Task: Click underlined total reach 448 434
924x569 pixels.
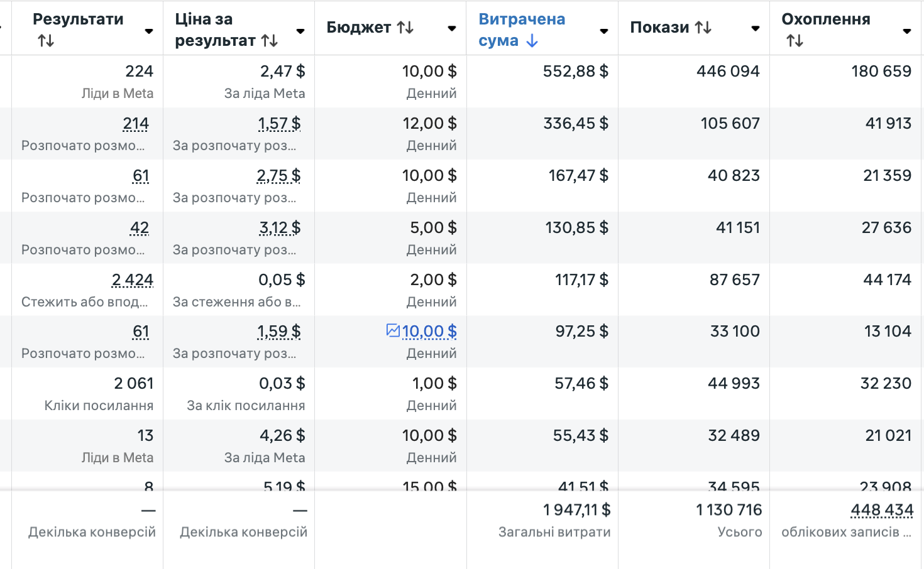Action: click(882, 510)
